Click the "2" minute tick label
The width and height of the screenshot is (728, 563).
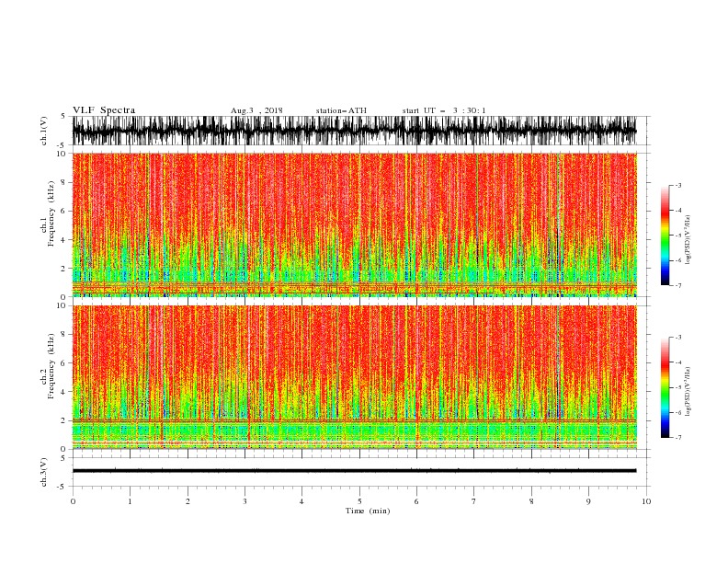point(188,501)
